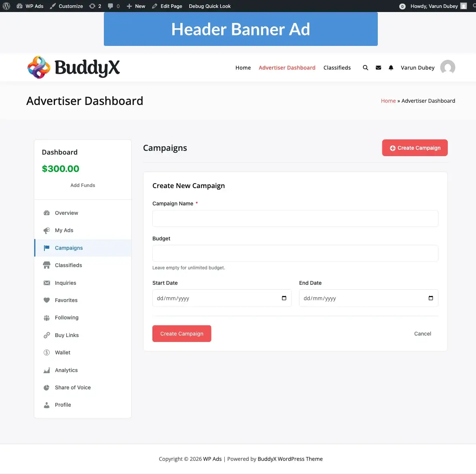Click the Classifieds store icon in sidebar
Image resolution: width=476 pixels, height=474 pixels.
coord(47,265)
